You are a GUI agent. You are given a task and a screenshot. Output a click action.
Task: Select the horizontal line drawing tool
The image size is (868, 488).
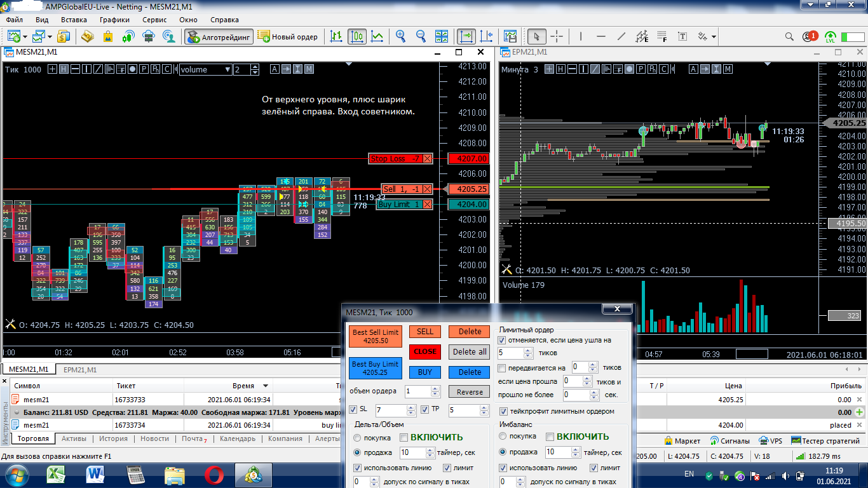coord(601,36)
